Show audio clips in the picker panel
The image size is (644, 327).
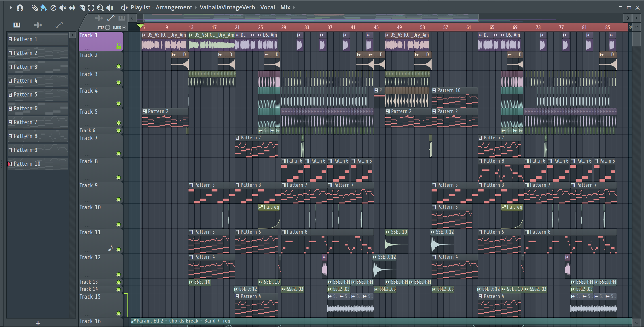38,25
